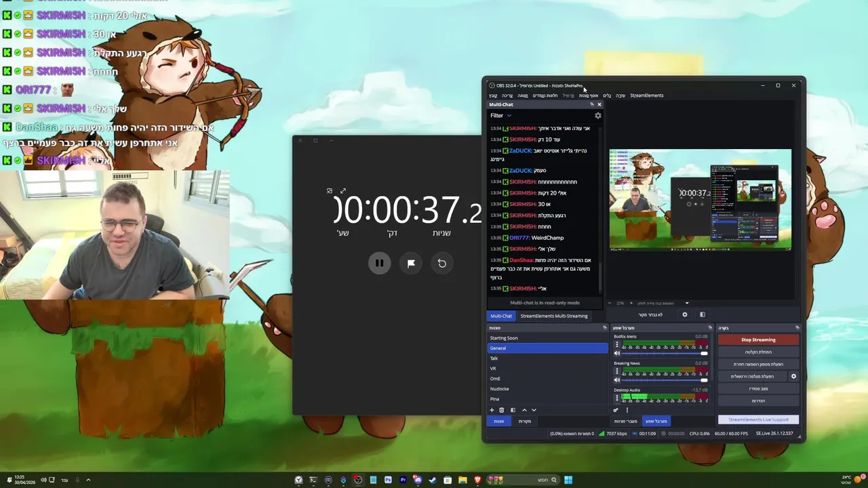
Task: Switch to the Multi-Chat tab
Action: pos(501,316)
